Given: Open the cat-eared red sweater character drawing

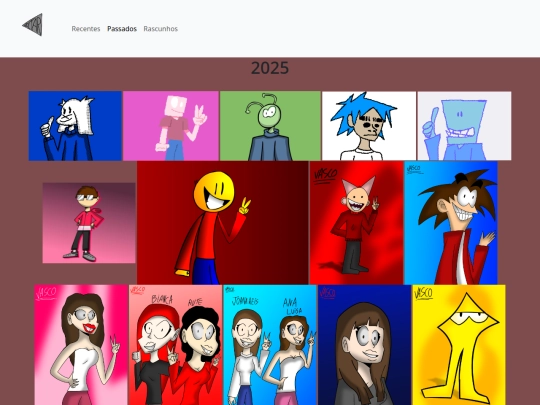Looking at the screenshot, I should 356,223.
